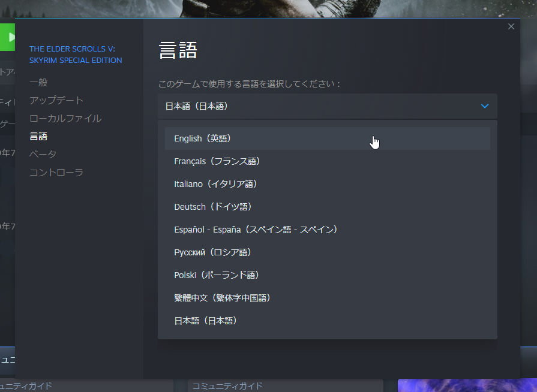Image resolution: width=537 pixels, height=392 pixels.
Task: Click the green play button behind dialog
Action: click(x=8, y=37)
